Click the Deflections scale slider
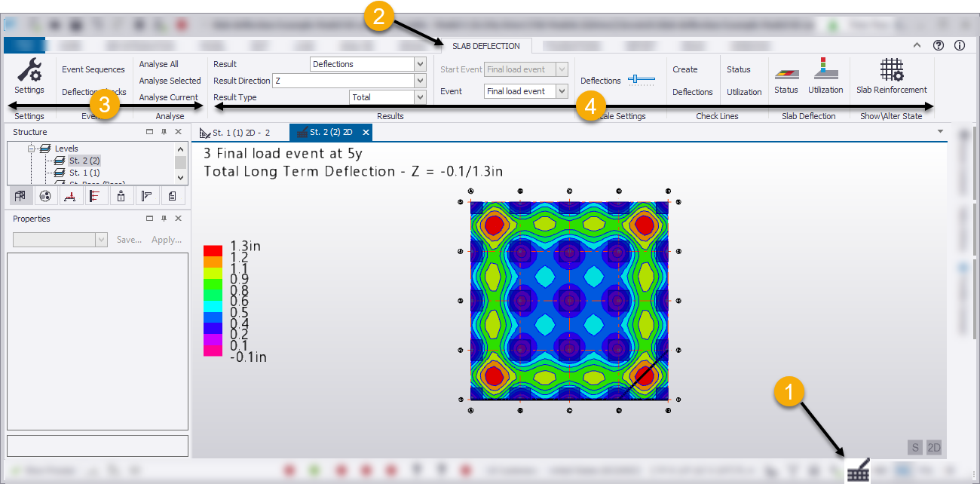This screenshot has width=980, height=484. (x=642, y=79)
